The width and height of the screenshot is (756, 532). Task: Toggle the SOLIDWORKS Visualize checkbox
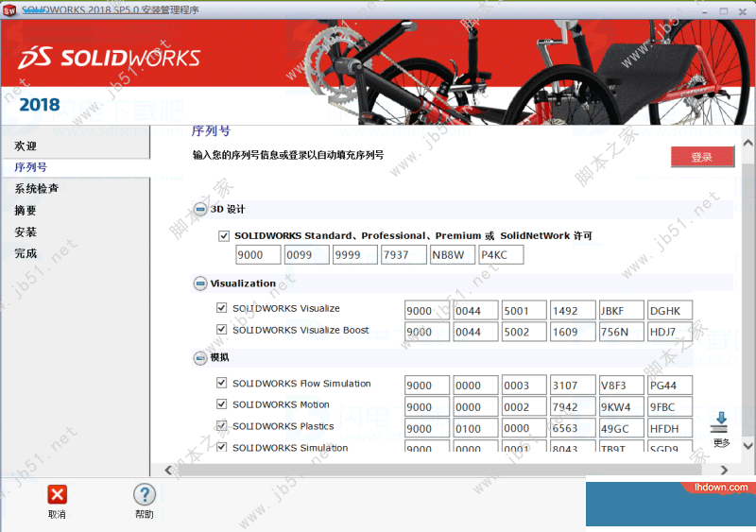(222, 308)
